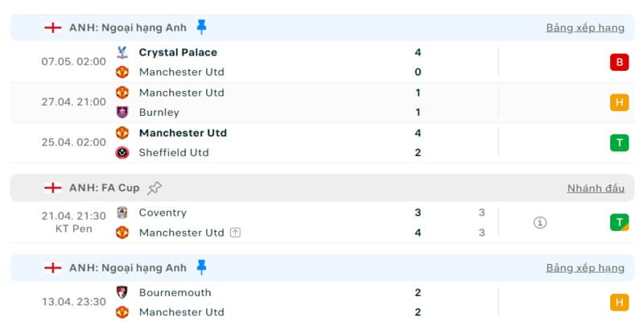This screenshot has width=644, height=322.
Task: Click the advancing arrow icon beside Manchester Utd
Action: [x=235, y=233]
